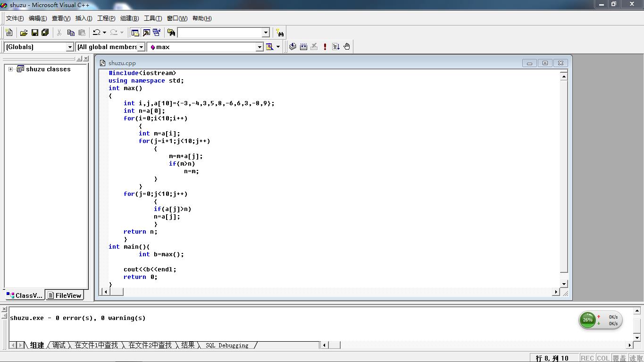Run program with red exclamation icon
The image size is (644, 362).
click(325, 46)
